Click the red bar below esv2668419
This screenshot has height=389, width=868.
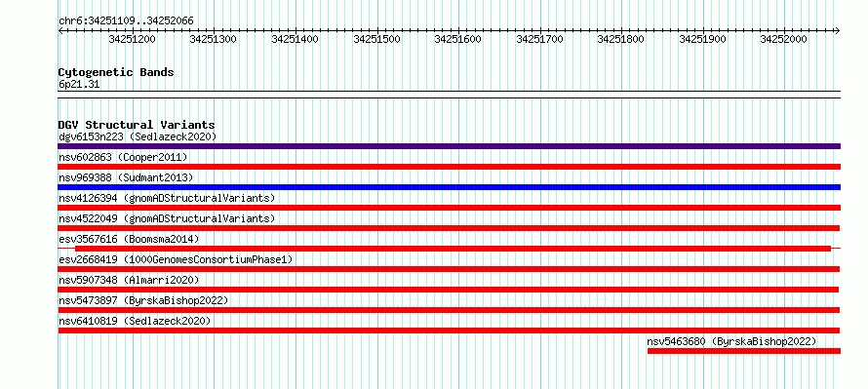click(x=449, y=269)
